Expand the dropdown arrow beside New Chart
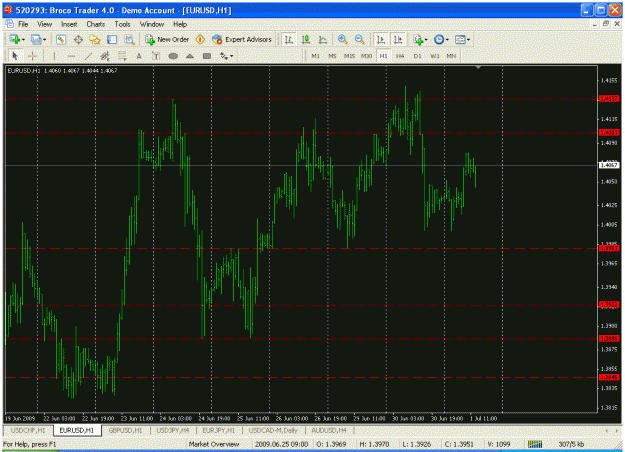 click(x=23, y=40)
